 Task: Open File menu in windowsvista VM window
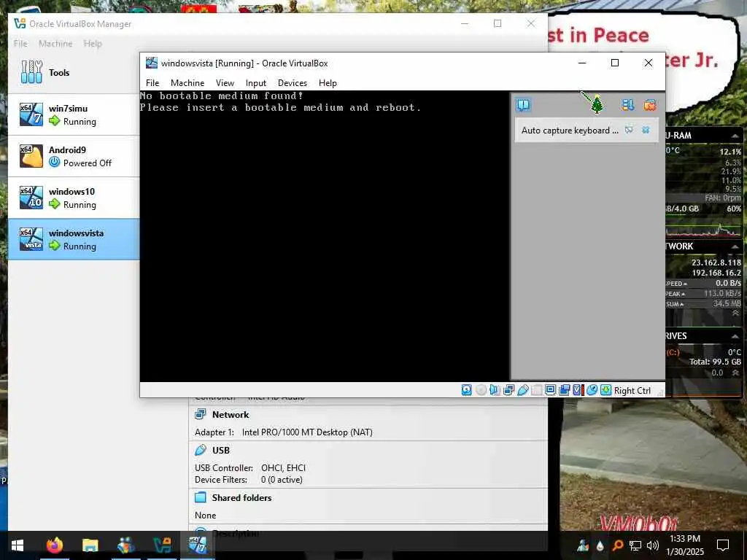click(x=152, y=83)
